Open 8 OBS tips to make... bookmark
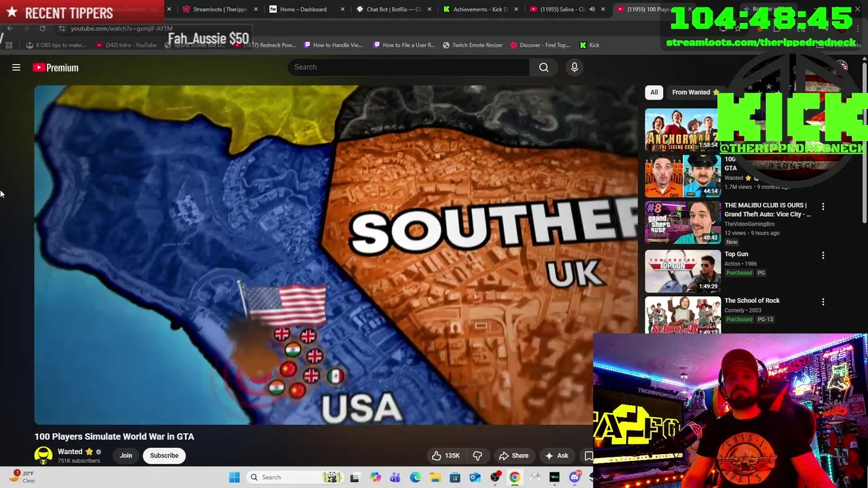The width and height of the screenshot is (868, 488). click(x=56, y=45)
